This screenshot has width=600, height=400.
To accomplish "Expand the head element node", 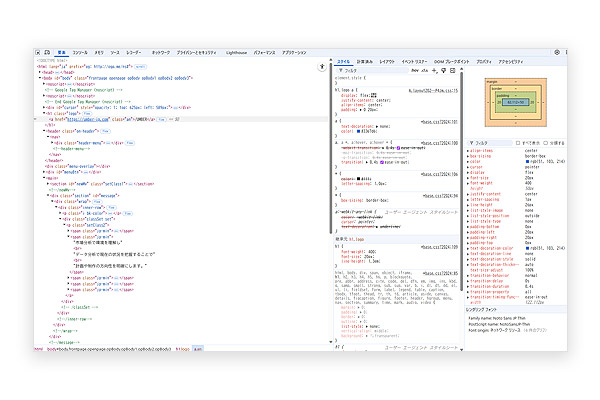I will click(39, 72).
